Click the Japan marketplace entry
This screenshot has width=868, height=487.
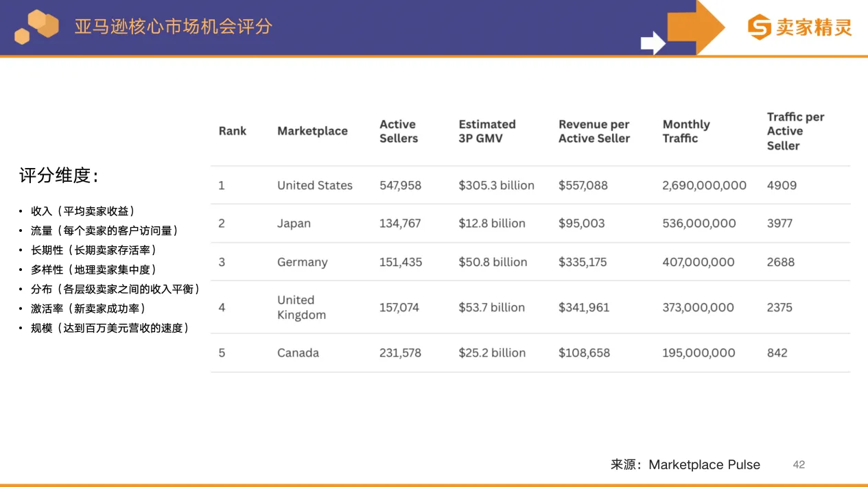(294, 223)
